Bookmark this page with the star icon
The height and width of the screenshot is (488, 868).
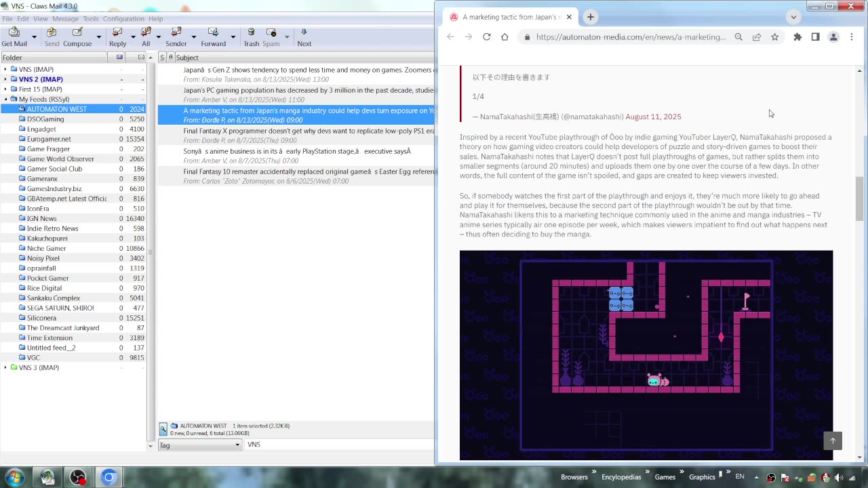point(775,37)
